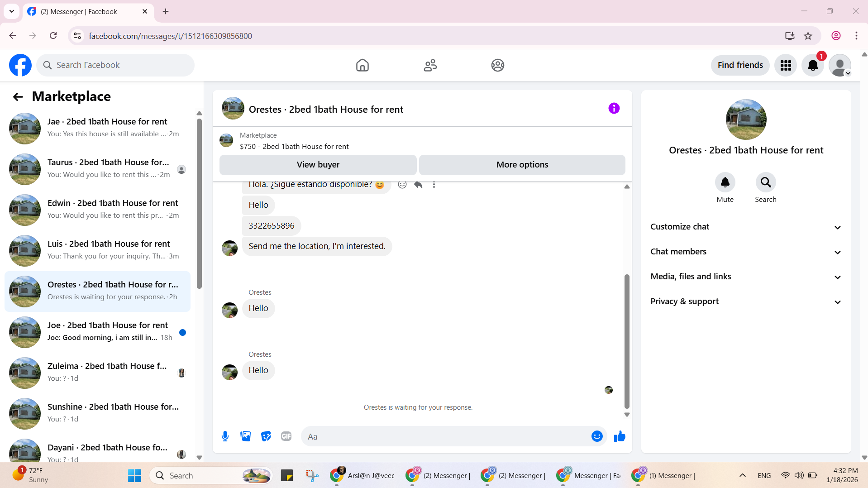Click the Windows taskbar Search box
The height and width of the screenshot is (488, 868).
pyautogui.click(x=210, y=475)
